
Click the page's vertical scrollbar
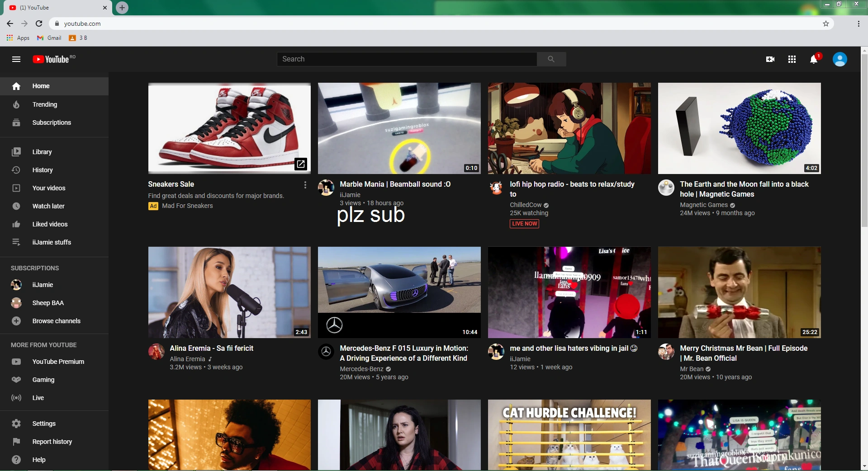tap(864, 140)
